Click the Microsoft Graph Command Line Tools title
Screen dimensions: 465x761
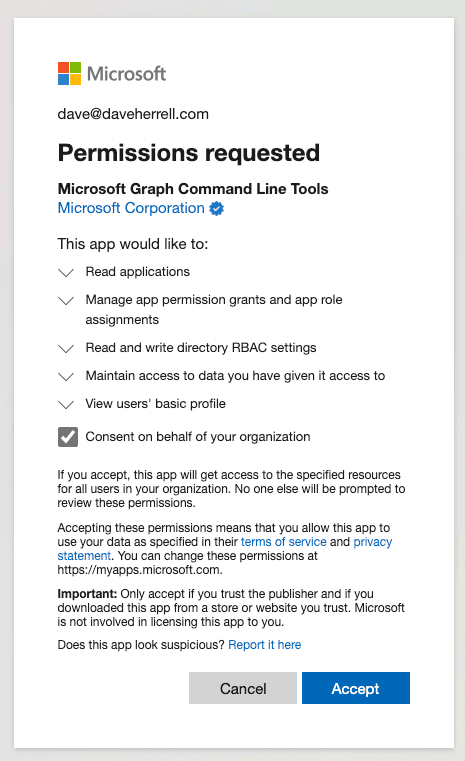point(193,189)
